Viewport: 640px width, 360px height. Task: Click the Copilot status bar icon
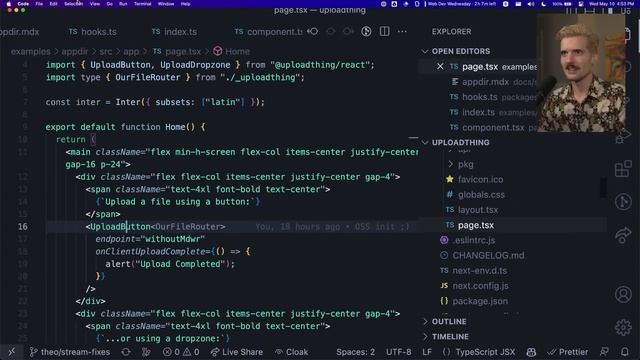pos(531,352)
